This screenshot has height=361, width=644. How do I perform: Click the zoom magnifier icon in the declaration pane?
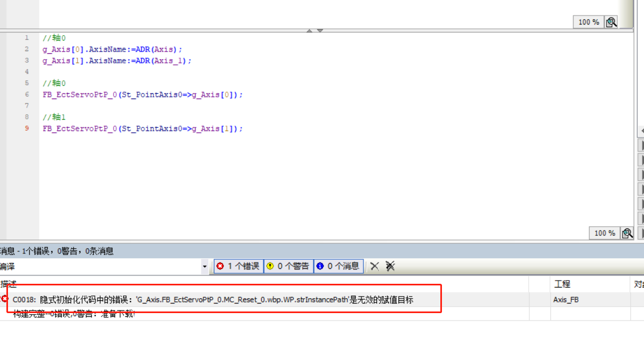[611, 22]
